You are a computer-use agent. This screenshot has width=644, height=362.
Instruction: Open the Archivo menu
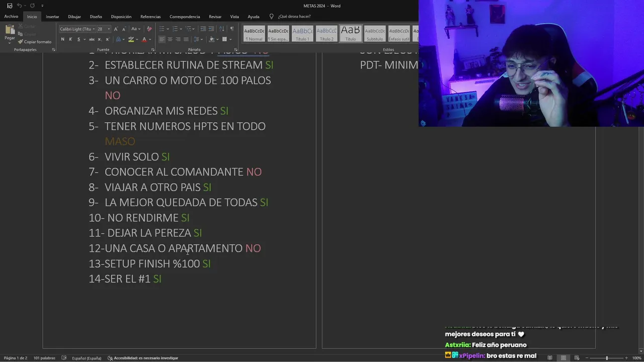pos(11,17)
